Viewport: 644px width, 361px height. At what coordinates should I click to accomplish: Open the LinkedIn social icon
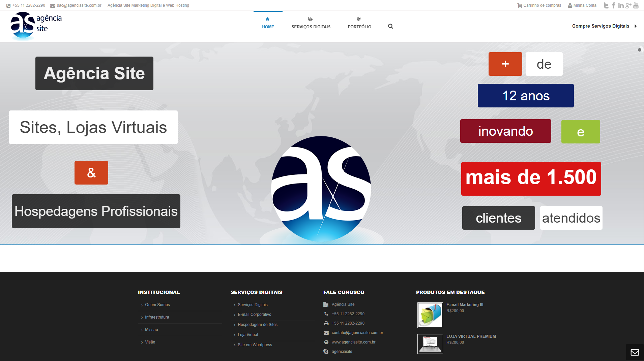point(621,5)
